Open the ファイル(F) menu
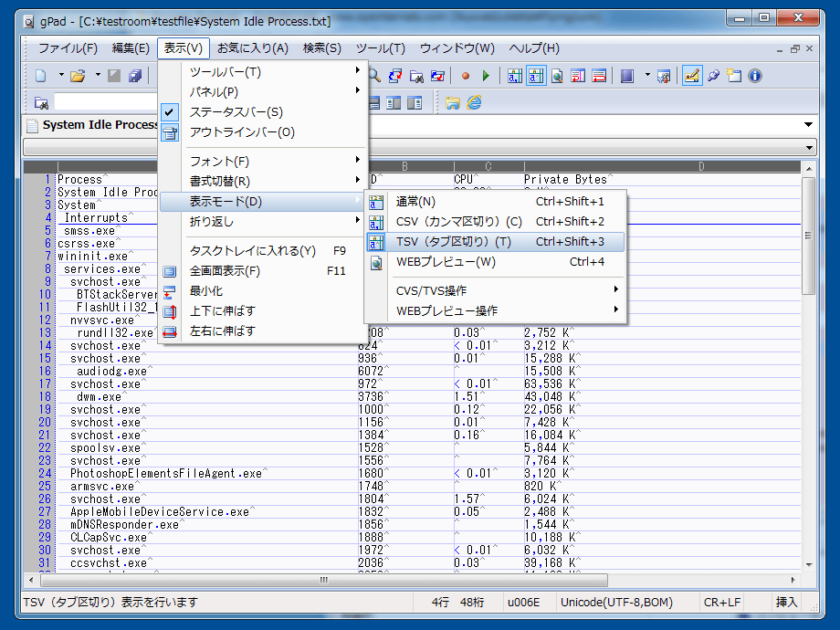Screen dimensions: 840x630 [68, 48]
